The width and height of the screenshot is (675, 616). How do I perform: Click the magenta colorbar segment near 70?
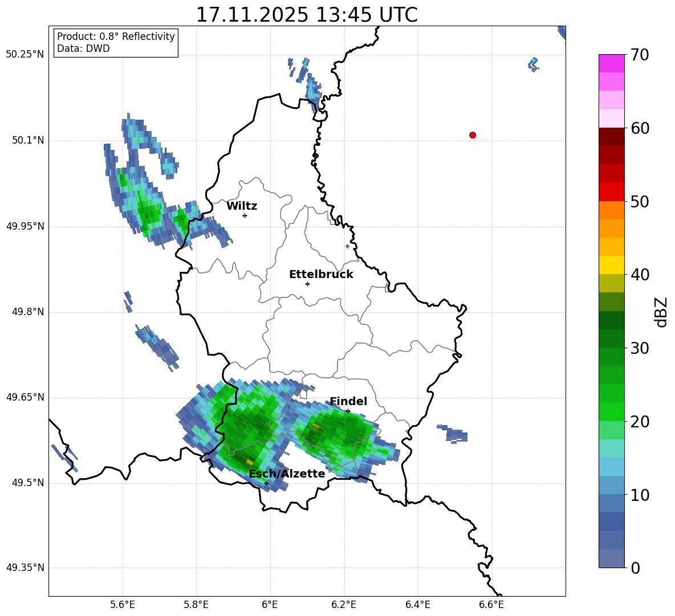[x=611, y=63]
